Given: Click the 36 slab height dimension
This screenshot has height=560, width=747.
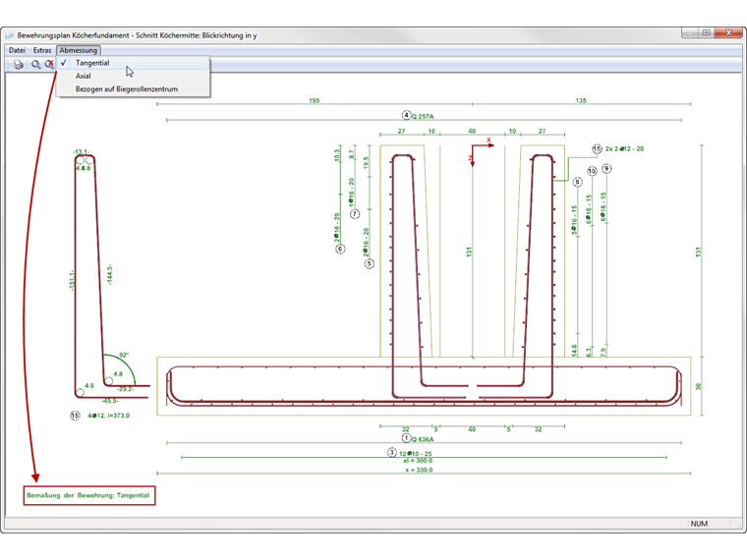Looking at the screenshot, I should point(699,386).
